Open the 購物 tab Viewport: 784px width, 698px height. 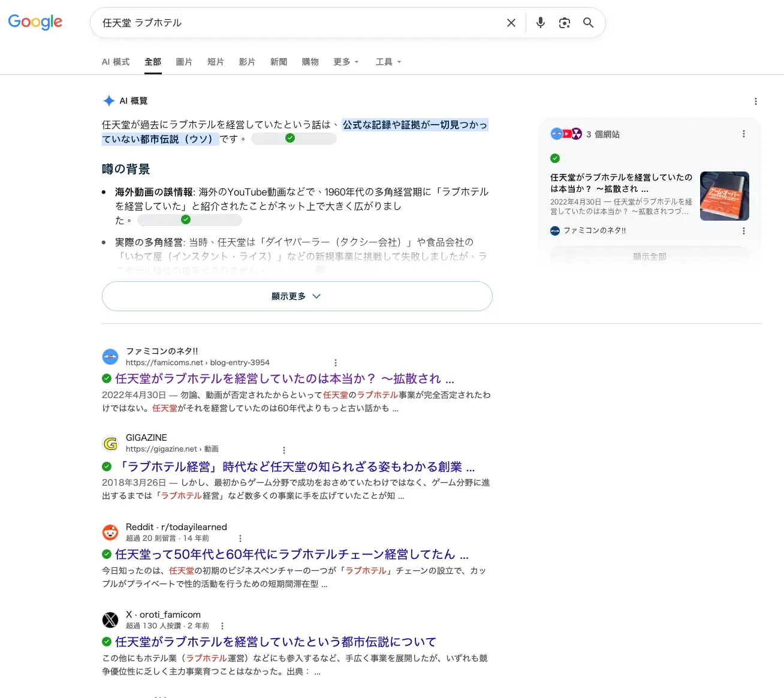310,62
